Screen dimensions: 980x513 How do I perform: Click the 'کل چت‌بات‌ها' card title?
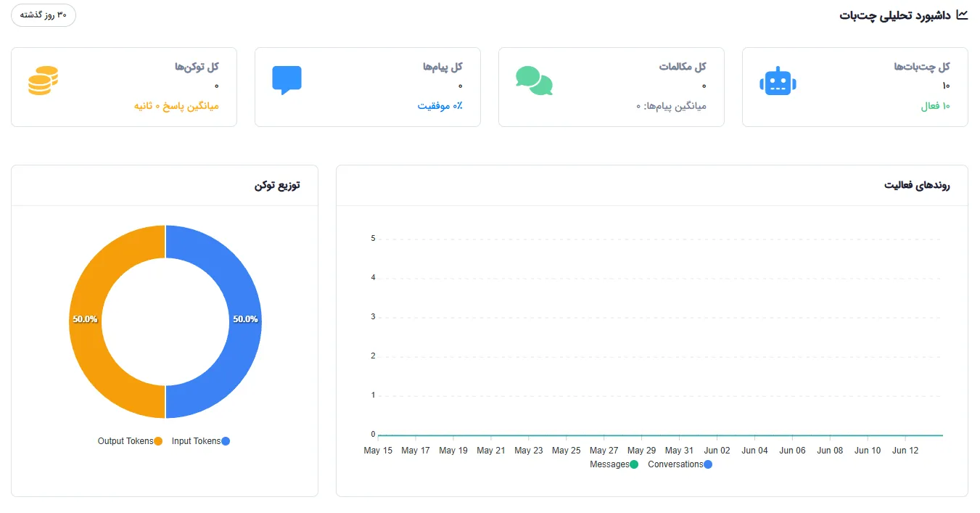pos(922,67)
